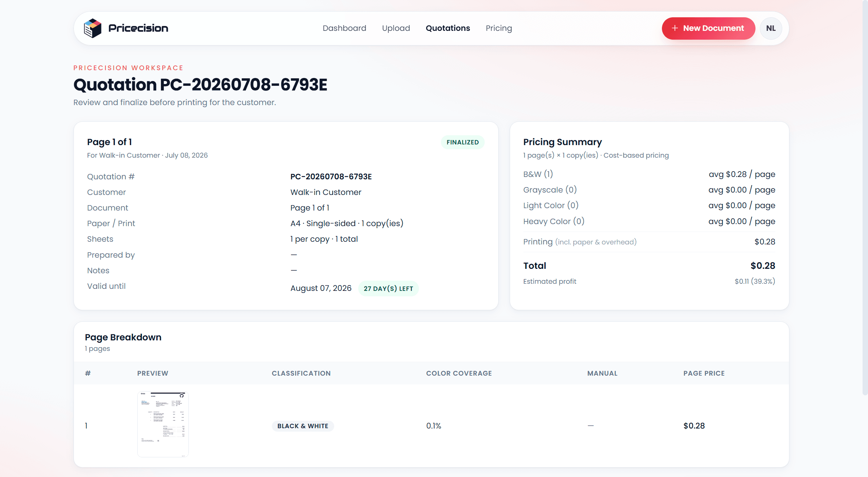Click the Light Color (0) row label
The image size is (868, 477).
[551, 205]
